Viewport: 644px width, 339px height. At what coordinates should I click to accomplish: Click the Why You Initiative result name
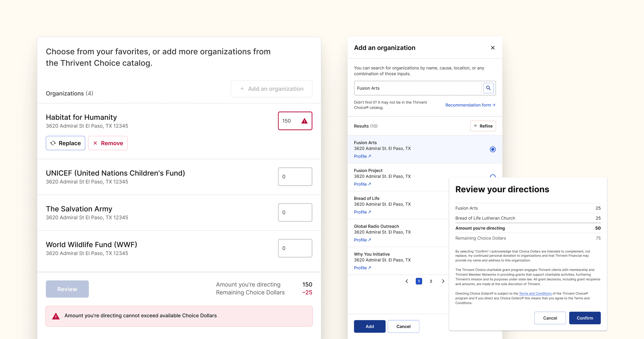[372, 254]
